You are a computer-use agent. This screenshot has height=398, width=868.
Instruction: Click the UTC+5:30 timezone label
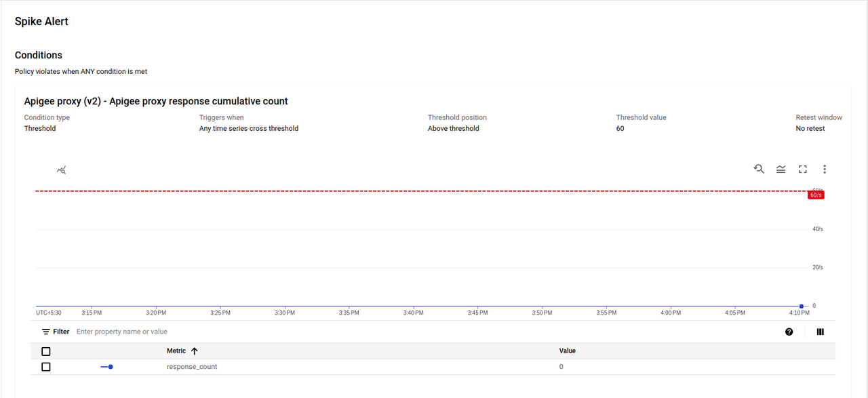click(49, 313)
